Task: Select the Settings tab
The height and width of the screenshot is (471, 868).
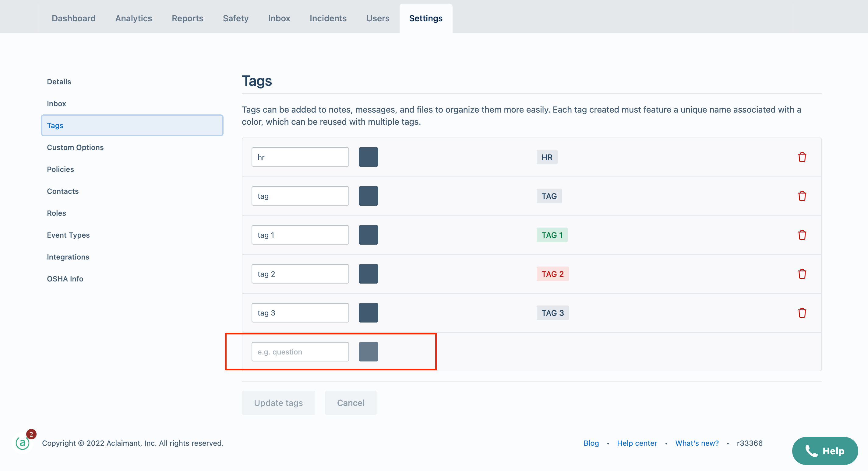Action: pos(425,18)
